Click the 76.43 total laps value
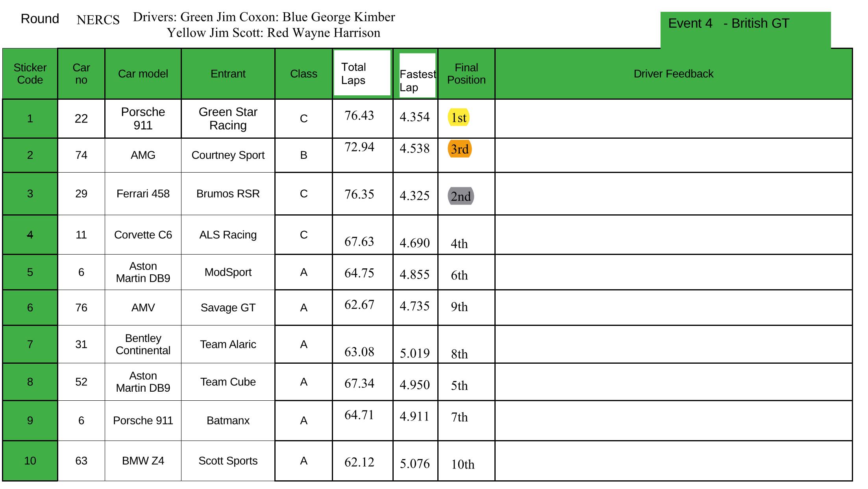This screenshot has width=868, height=489. (359, 115)
